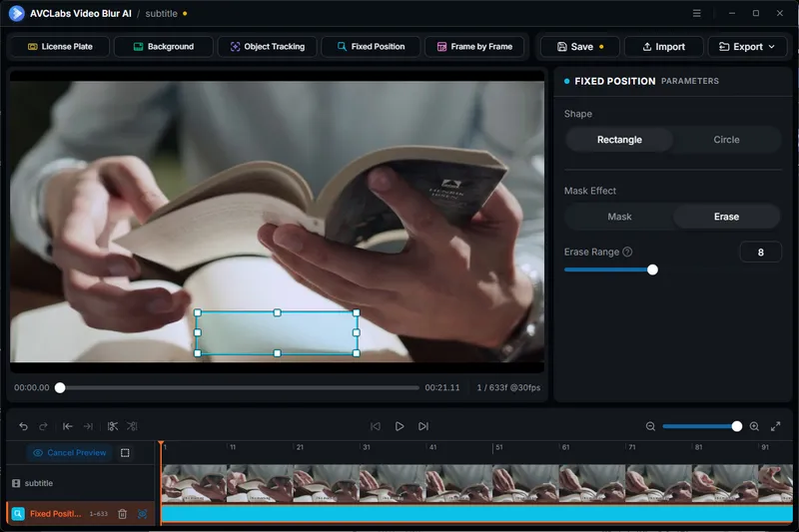This screenshot has height=532, width=799.
Task: Switch to Background blur mode
Action: (x=164, y=46)
